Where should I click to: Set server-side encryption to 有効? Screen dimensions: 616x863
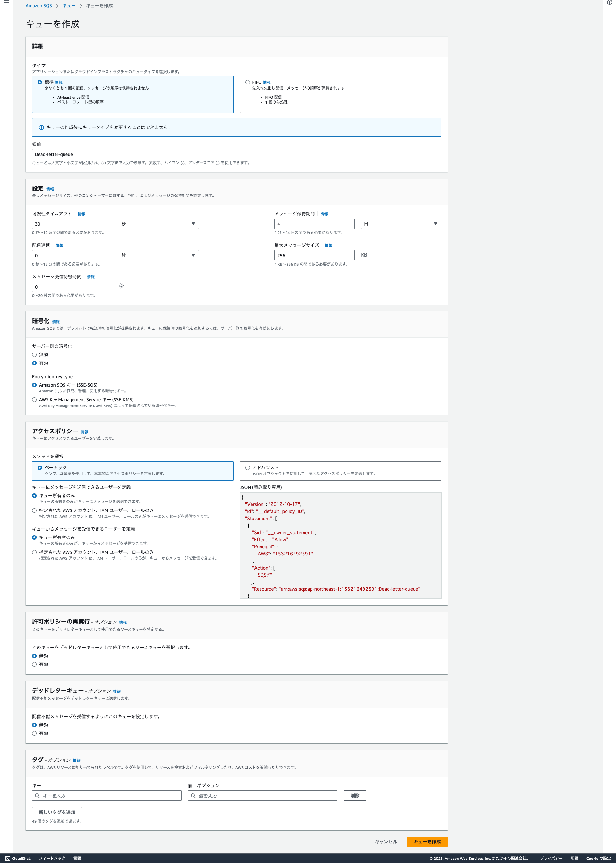35,363
